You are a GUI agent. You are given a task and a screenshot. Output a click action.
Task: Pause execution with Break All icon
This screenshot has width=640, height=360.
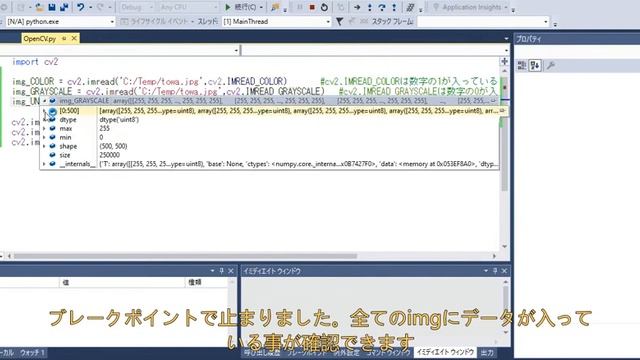[x=300, y=7]
